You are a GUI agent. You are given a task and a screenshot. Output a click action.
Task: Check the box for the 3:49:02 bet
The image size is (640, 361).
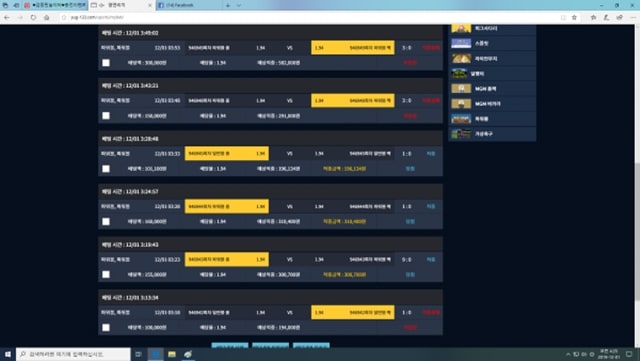(x=106, y=63)
